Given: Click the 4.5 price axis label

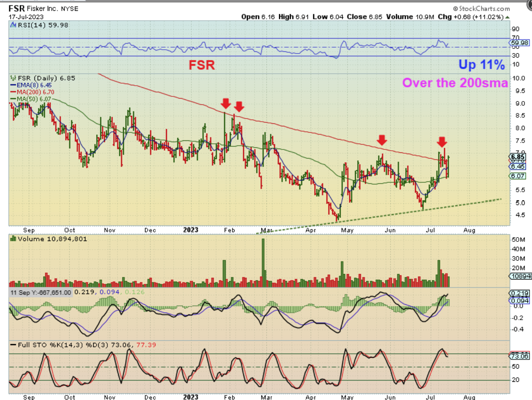Looking at the screenshot, I should point(520,215).
